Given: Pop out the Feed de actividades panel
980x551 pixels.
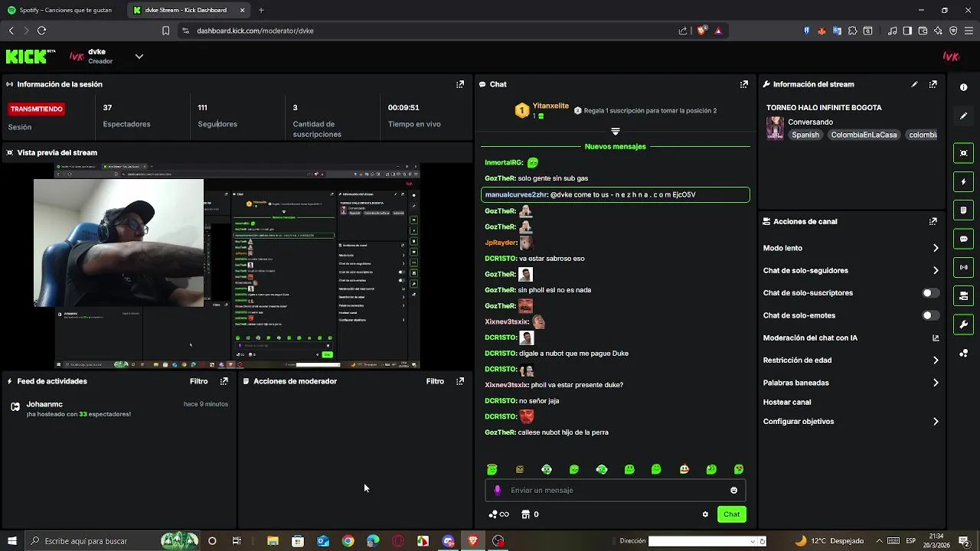Looking at the screenshot, I should [x=224, y=381].
